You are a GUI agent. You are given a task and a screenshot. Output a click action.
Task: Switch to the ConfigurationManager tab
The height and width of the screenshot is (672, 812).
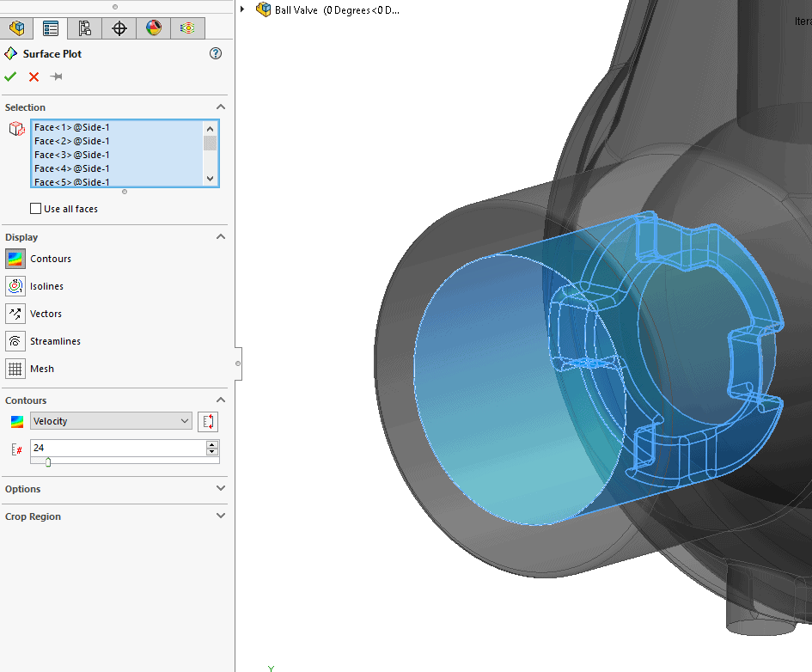click(84, 28)
